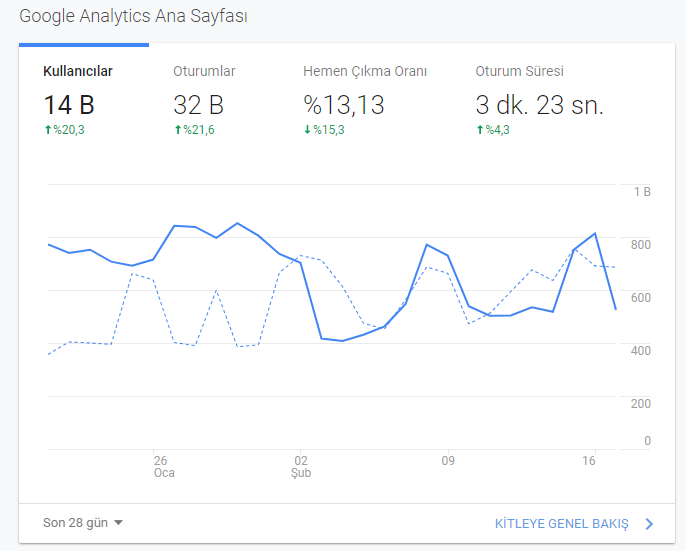This screenshot has width=686, height=551.
Task: Click the %13,13 bounce rate value
Action: [x=344, y=105]
